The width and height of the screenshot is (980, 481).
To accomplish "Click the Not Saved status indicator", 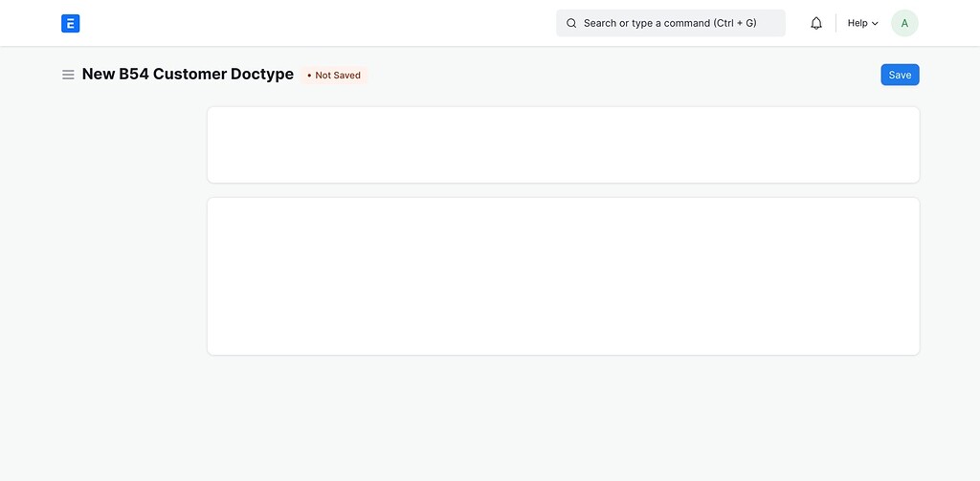I will [334, 76].
